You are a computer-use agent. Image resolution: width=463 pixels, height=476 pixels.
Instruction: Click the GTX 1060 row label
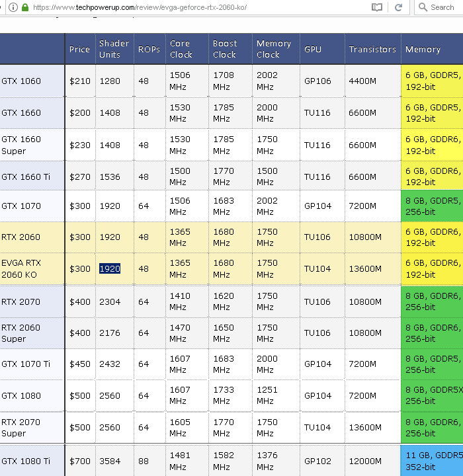21,81
